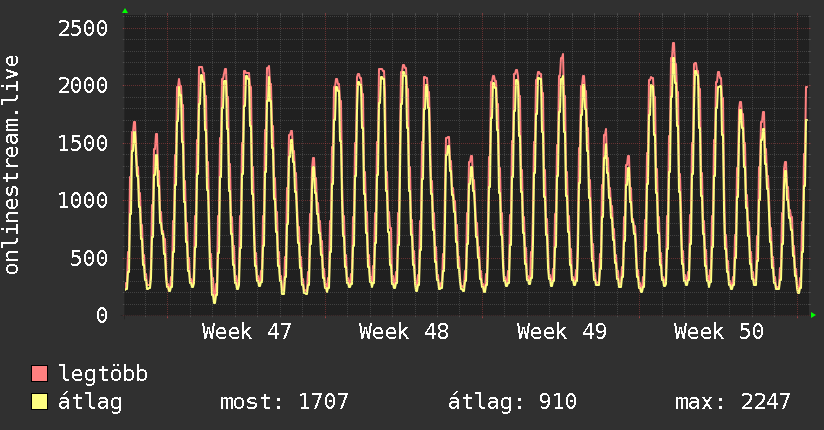Click the green arrow at x-axis end
Image resolution: width=824 pixels, height=430 pixels.
(x=813, y=315)
